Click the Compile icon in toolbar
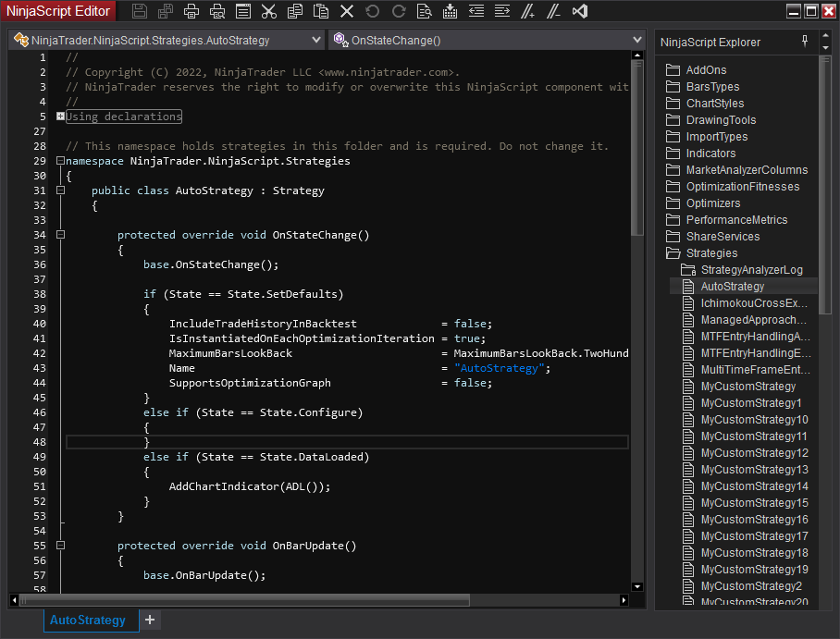This screenshot has height=639, width=840. [451, 12]
